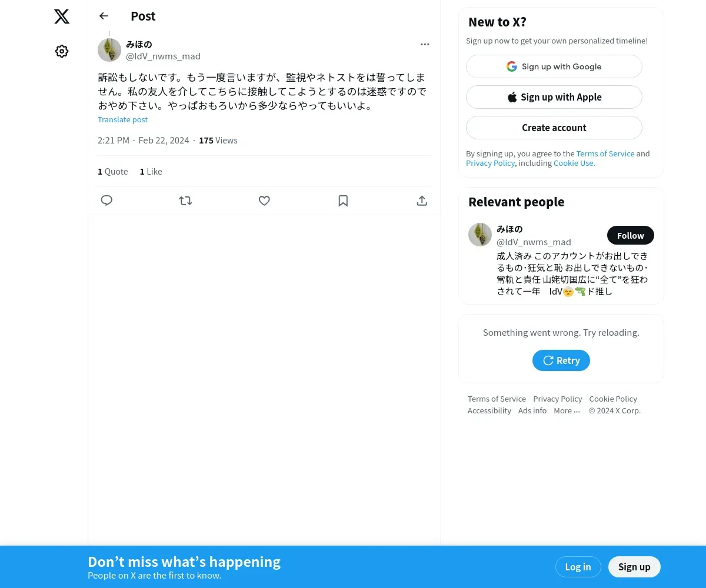Go back using the arrow icon
Screen dimensions: 706x588
point(104,16)
